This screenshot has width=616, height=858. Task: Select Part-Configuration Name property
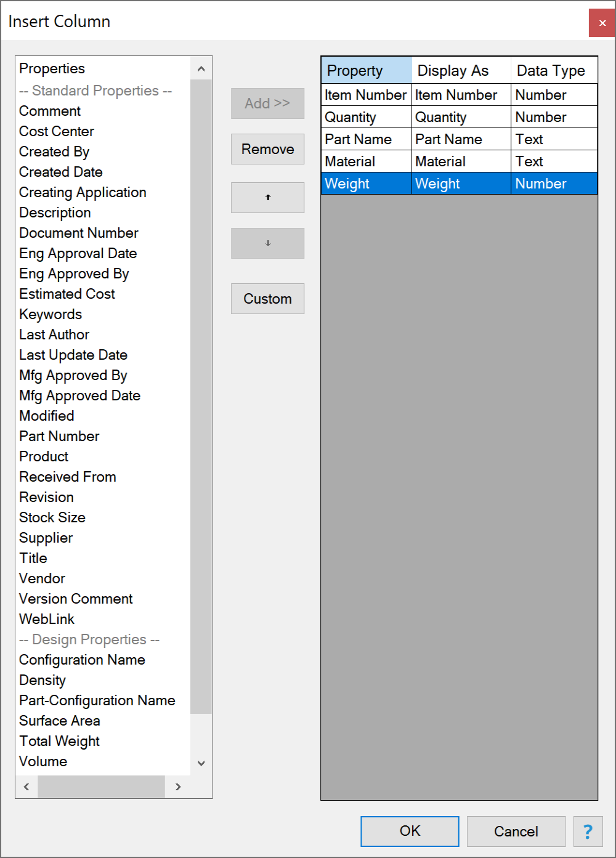(97, 700)
